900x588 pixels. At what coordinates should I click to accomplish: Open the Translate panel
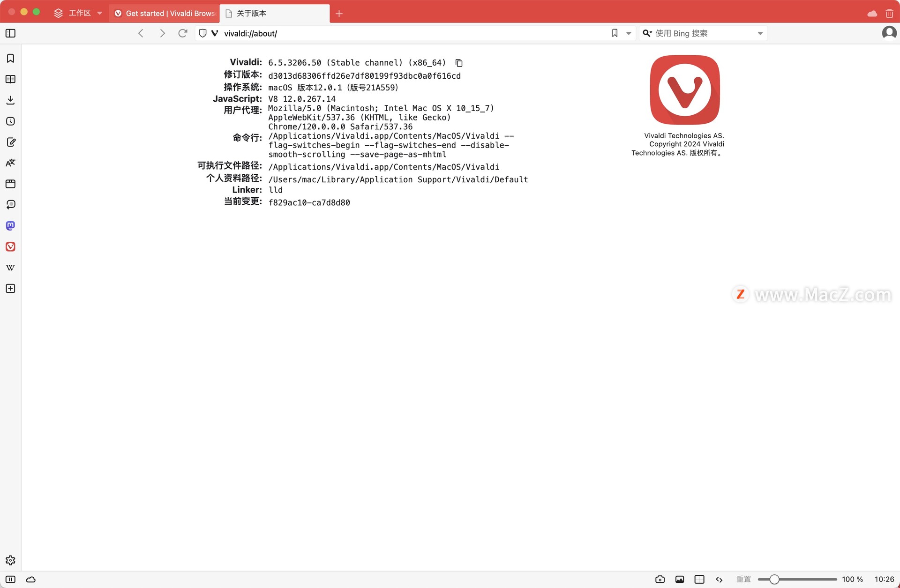pyautogui.click(x=10, y=163)
